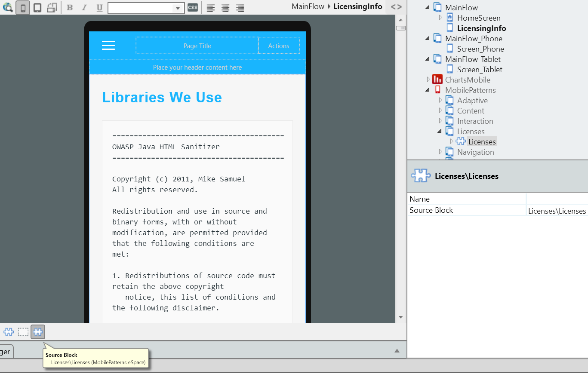Click the header content placeholder

[197, 67]
